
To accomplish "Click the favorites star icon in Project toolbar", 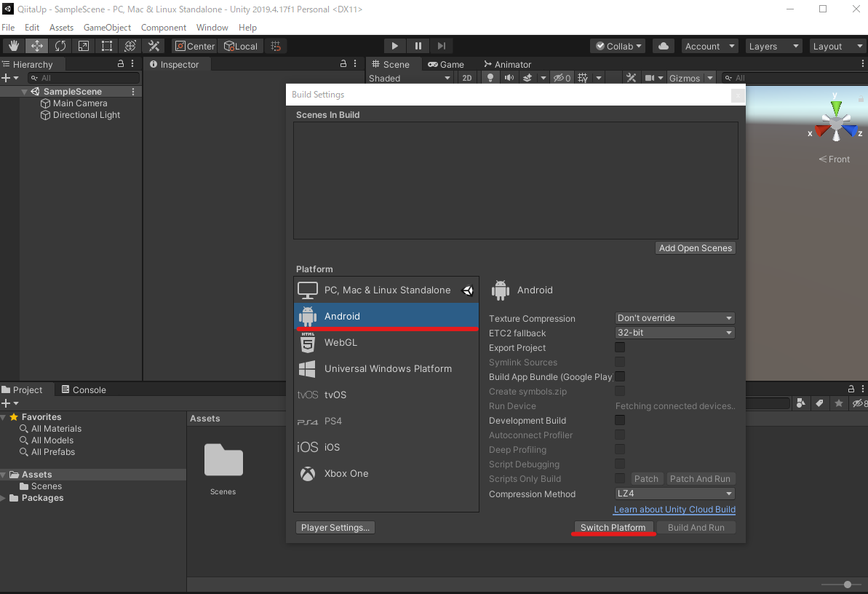I will pyautogui.click(x=839, y=403).
